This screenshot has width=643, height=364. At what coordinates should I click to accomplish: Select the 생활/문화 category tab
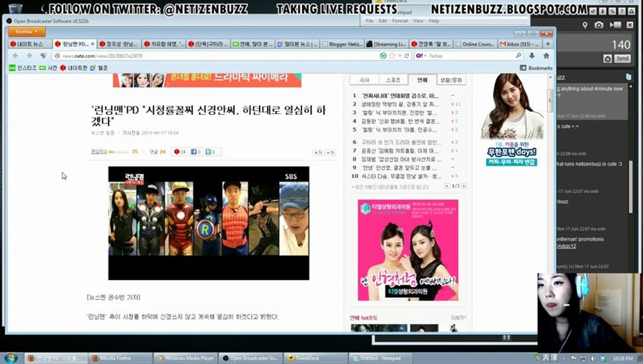click(451, 80)
